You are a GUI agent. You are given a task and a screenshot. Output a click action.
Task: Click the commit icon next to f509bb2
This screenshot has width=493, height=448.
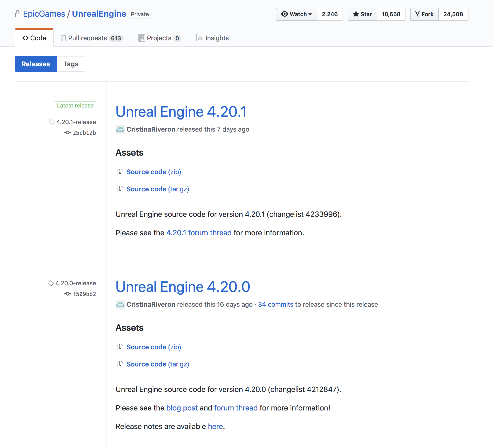[68, 294]
